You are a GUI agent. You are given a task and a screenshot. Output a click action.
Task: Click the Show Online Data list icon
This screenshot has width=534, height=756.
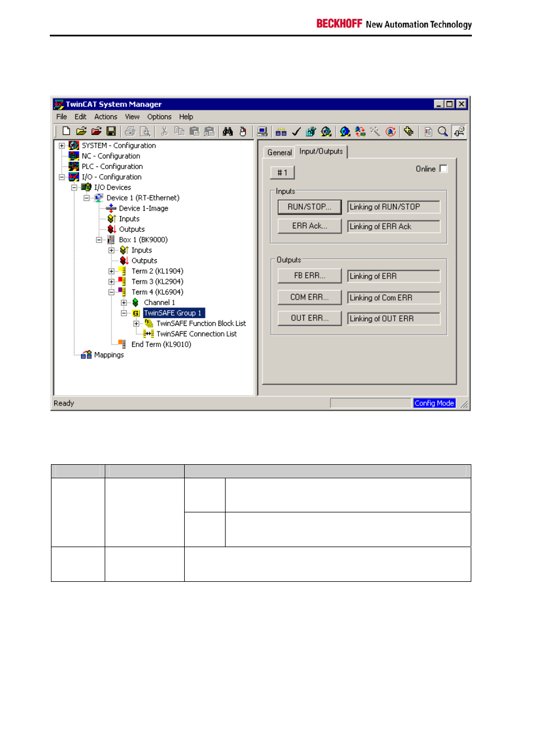point(428,132)
